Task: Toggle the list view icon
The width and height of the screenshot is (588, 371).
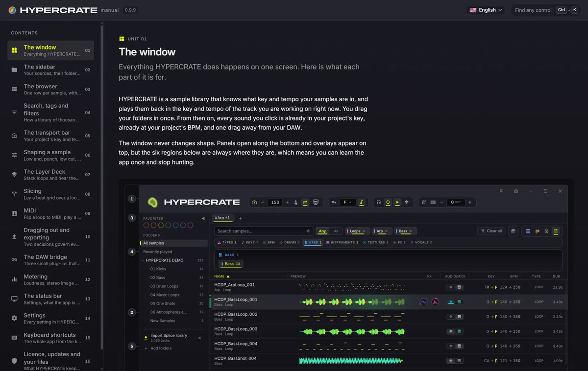Action: pyautogui.click(x=528, y=231)
